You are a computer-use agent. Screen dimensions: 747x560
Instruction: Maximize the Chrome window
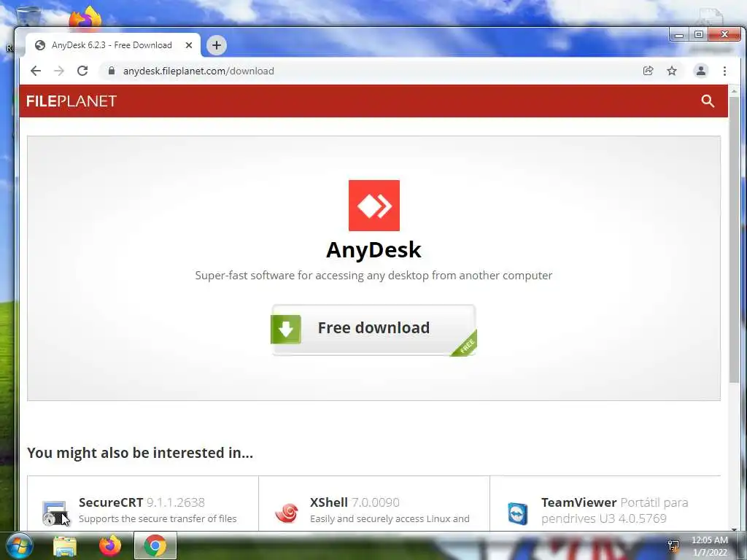(x=699, y=35)
